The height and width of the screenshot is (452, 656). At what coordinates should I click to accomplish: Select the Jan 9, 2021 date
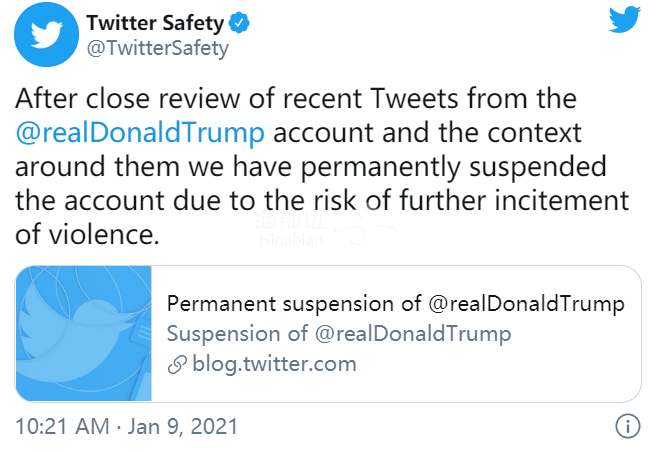click(x=183, y=426)
